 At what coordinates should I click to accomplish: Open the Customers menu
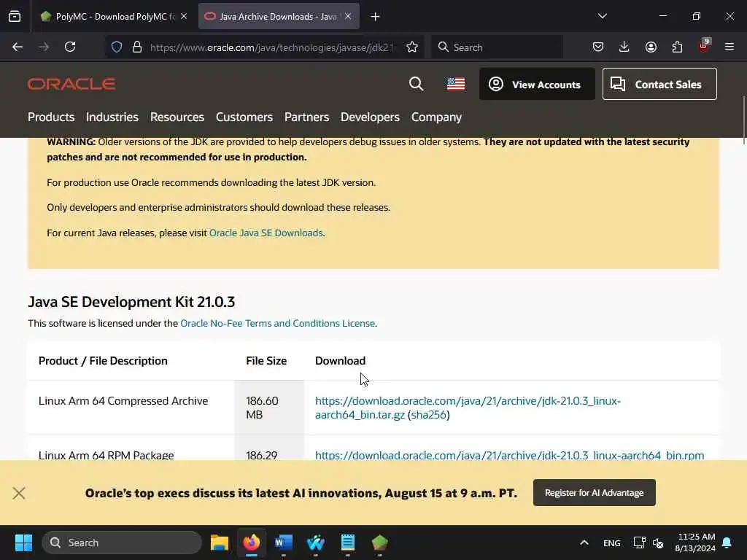click(244, 117)
